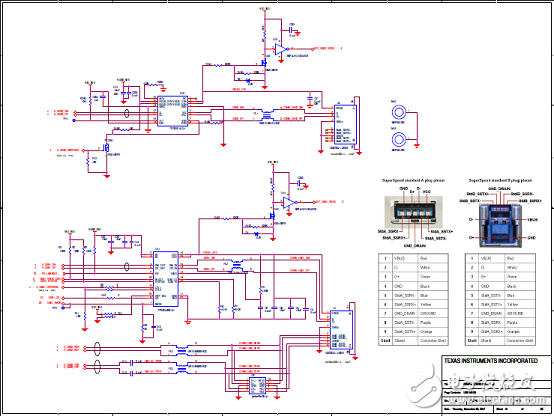Image resolution: width=554 pixels, height=416 pixels.
Task: Select the upper mounting hole circle
Action: click(399, 113)
